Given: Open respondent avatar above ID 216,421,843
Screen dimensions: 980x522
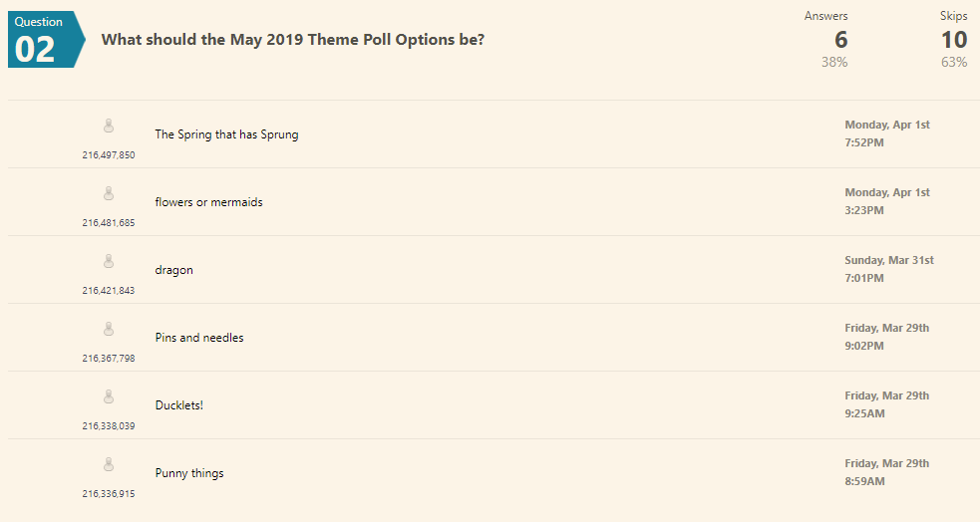Looking at the screenshot, I should [109, 262].
